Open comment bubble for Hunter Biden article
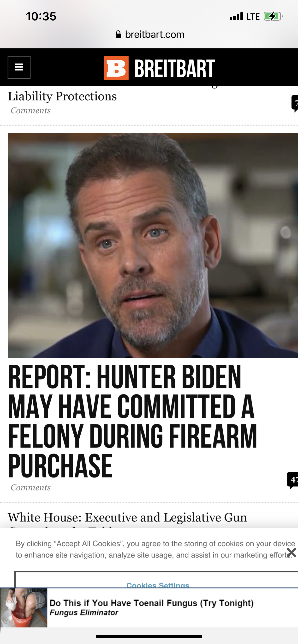 click(x=292, y=480)
